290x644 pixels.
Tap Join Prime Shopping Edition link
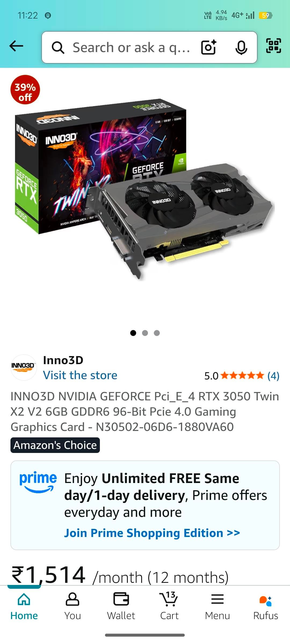152,533
